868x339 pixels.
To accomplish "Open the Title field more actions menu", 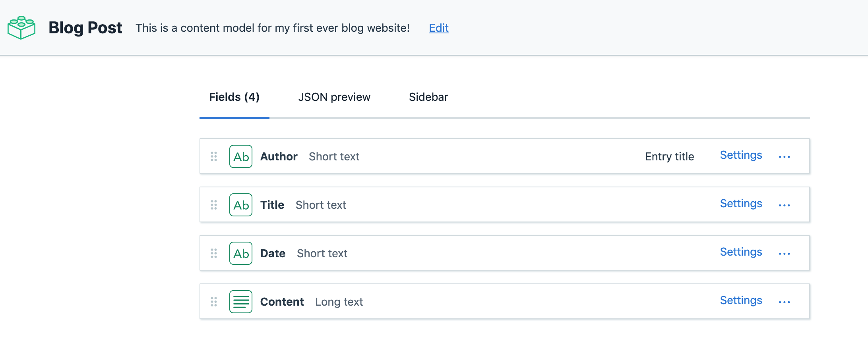I will coord(784,205).
